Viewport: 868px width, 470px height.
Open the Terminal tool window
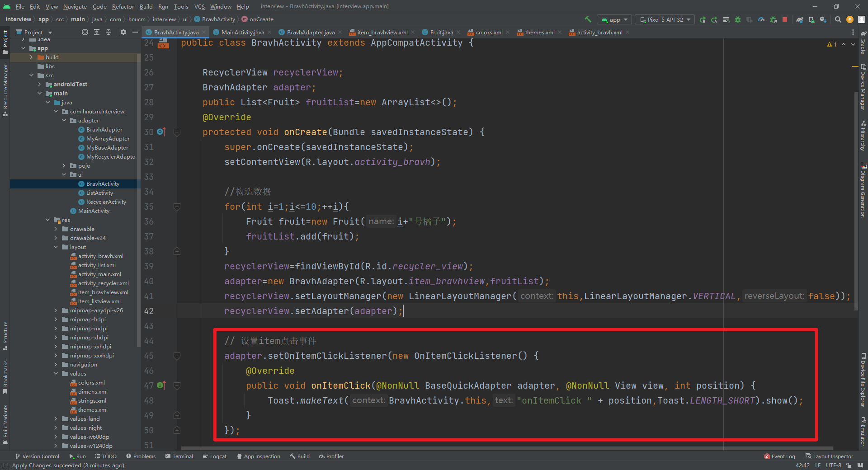point(179,456)
